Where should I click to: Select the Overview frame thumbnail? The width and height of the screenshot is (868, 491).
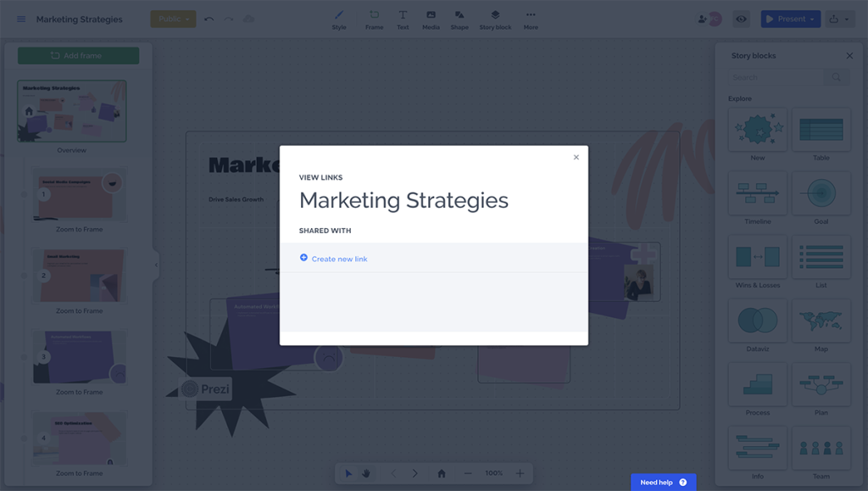point(72,110)
